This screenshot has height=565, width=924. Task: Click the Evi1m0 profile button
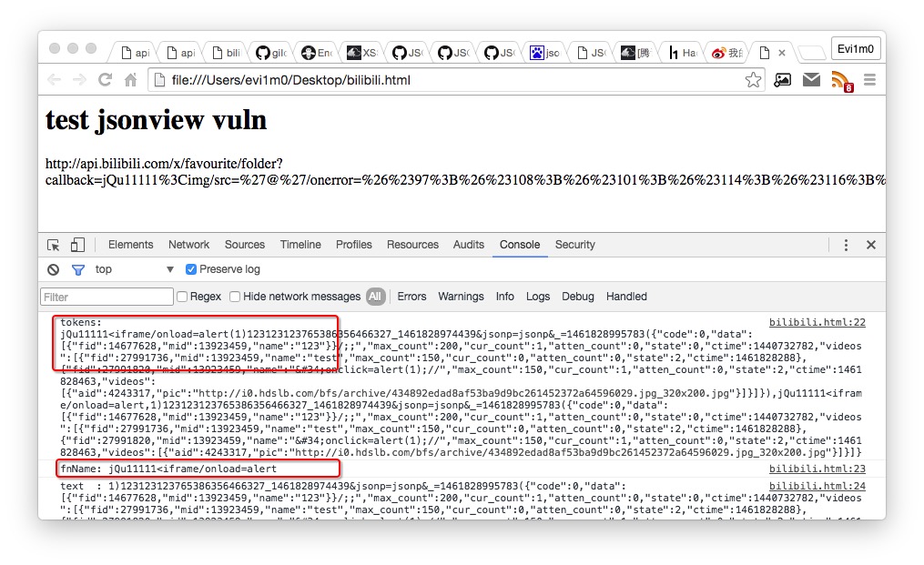coord(856,49)
